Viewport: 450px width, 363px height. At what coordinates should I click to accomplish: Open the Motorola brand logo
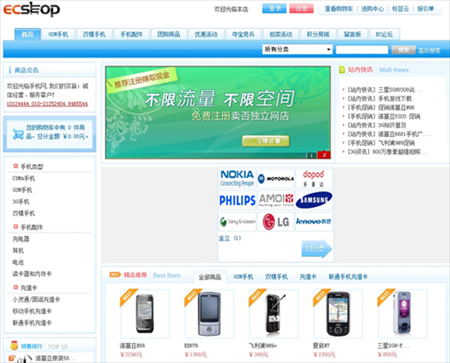tap(276, 179)
